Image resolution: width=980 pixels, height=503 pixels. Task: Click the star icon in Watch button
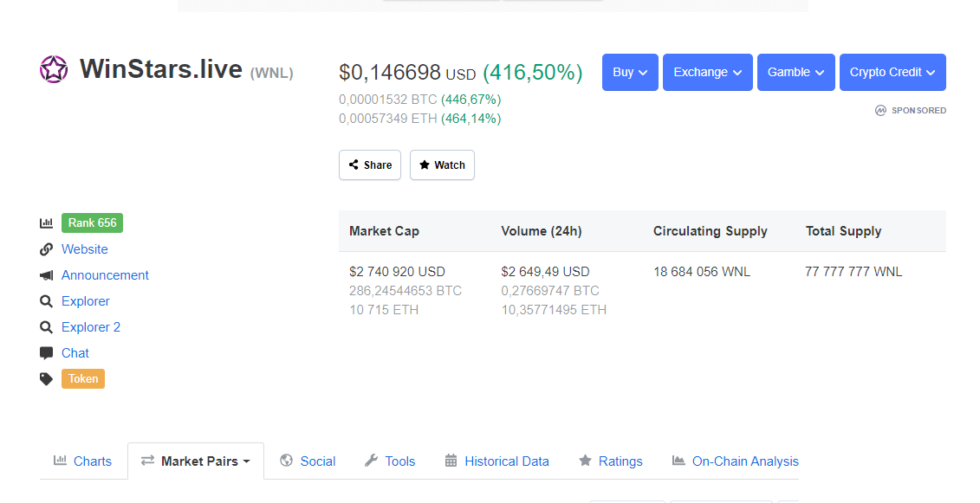(x=425, y=165)
